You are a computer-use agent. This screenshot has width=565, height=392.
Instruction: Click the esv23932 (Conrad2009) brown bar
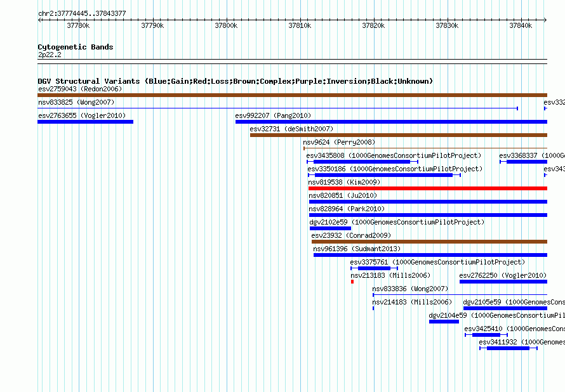tap(430, 242)
